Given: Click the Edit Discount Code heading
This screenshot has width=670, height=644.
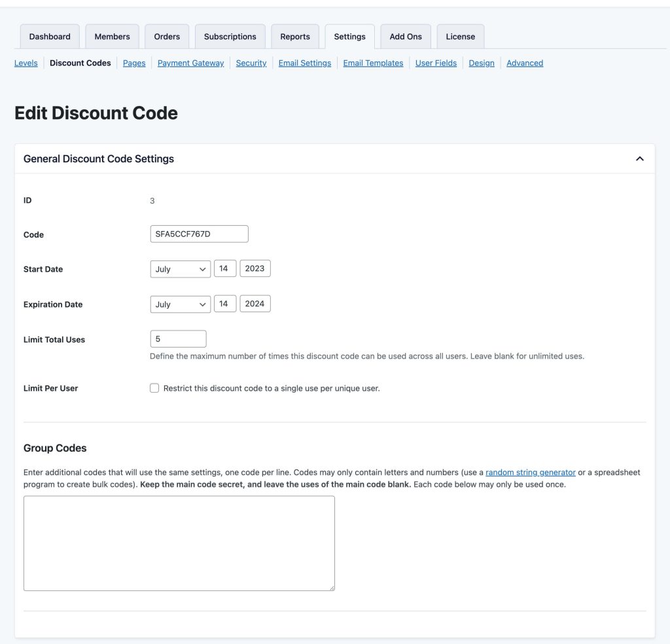Looking at the screenshot, I should pyautogui.click(x=96, y=113).
